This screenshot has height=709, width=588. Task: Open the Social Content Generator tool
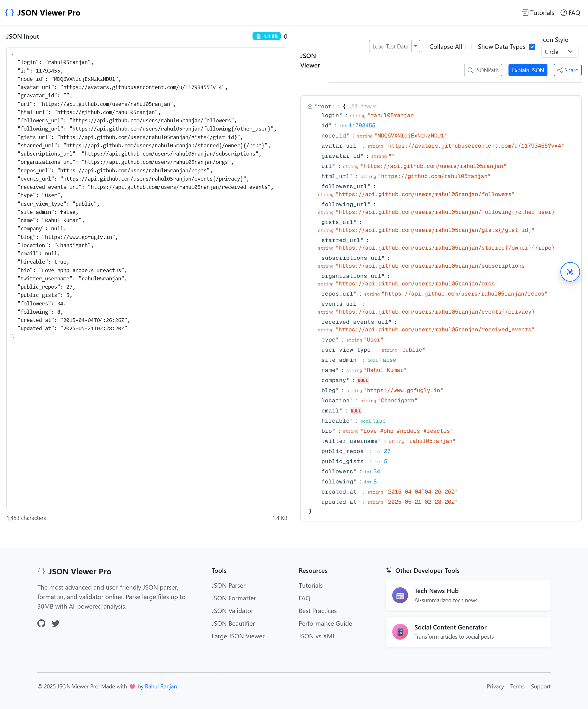468,631
